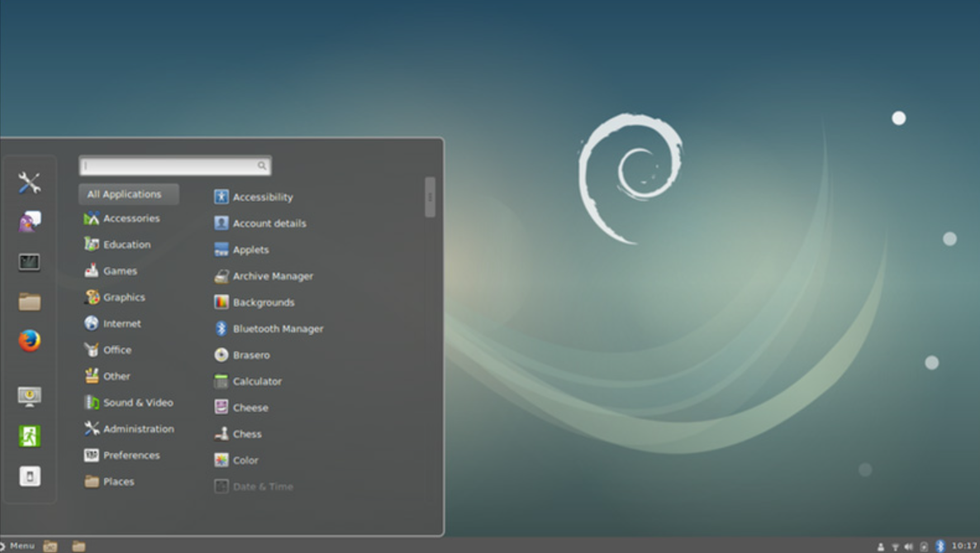Launch Firefox web browser
This screenshot has width=980, height=553.
(30, 341)
